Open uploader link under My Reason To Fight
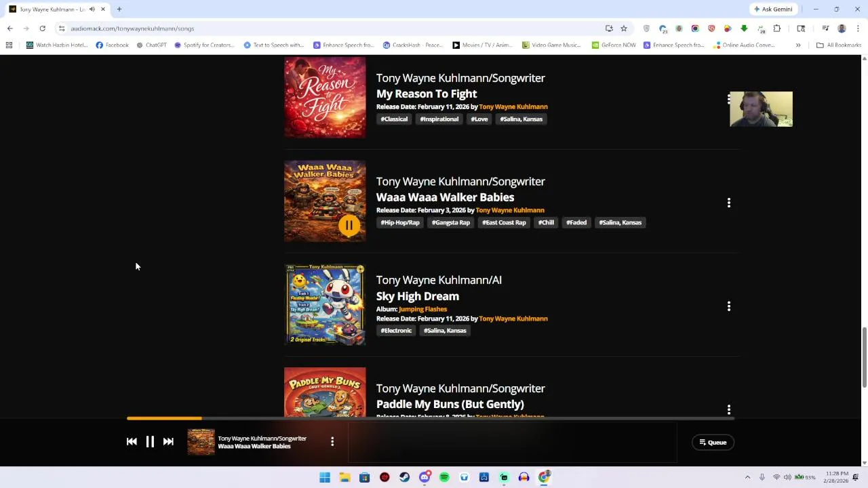The height and width of the screenshot is (488, 868). click(513, 107)
